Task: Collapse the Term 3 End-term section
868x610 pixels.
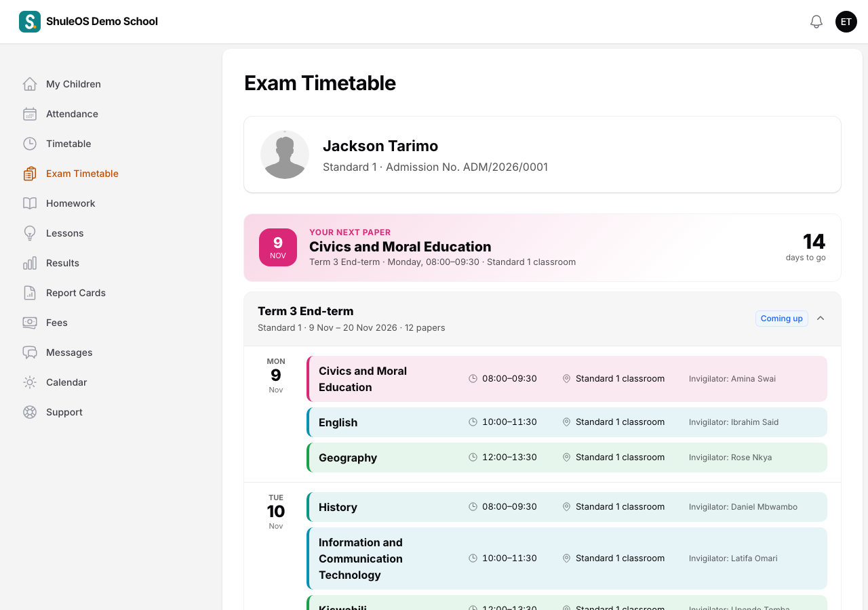Action: (821, 319)
